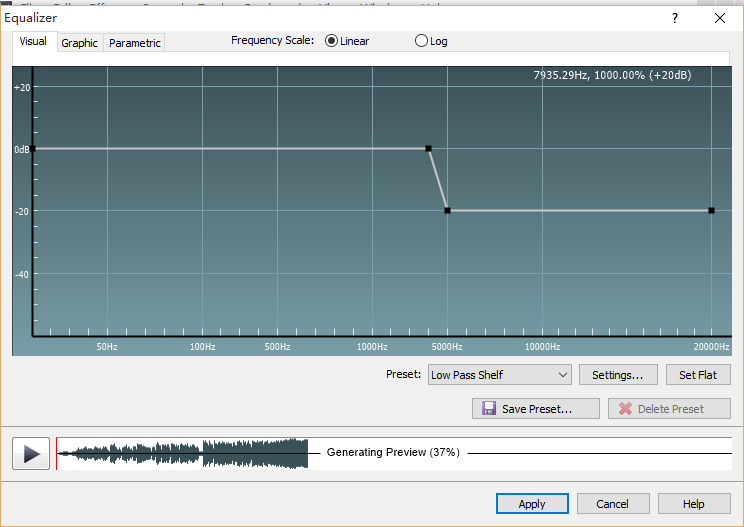The image size is (744, 527).
Task: Open Help for the equalizer
Action: pyautogui.click(x=694, y=504)
